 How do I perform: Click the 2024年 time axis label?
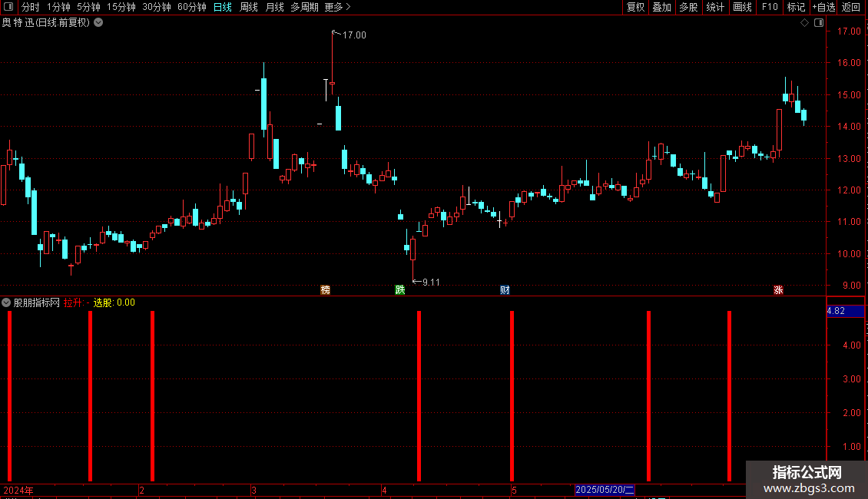coord(18,490)
